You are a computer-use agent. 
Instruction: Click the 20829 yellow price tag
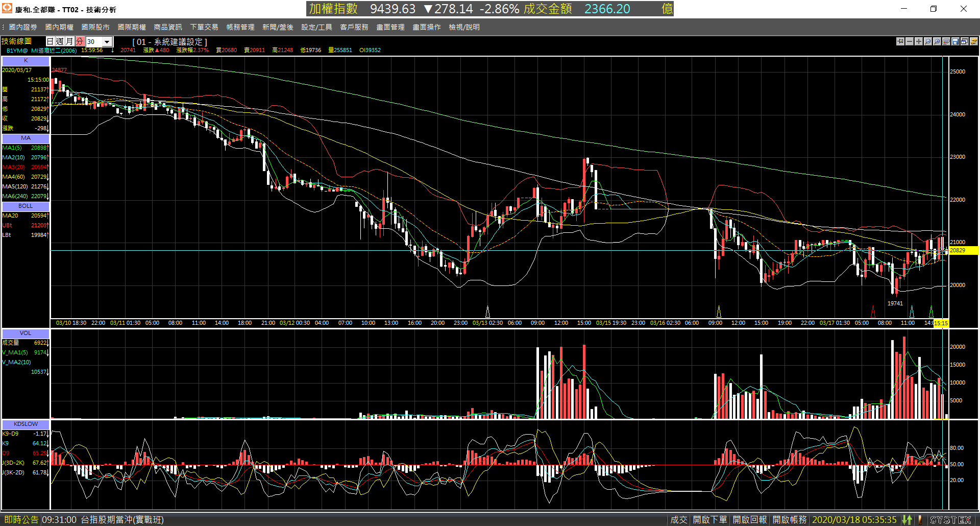963,251
